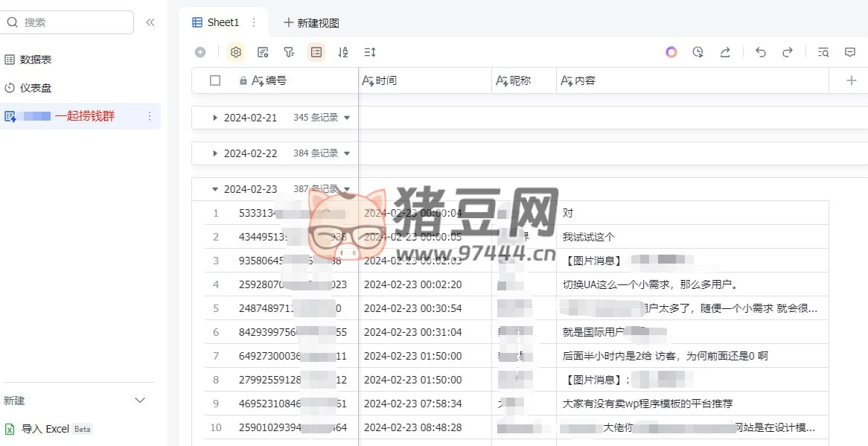
Task: Click the 2024-02-21 group label
Action: pyautogui.click(x=250, y=118)
